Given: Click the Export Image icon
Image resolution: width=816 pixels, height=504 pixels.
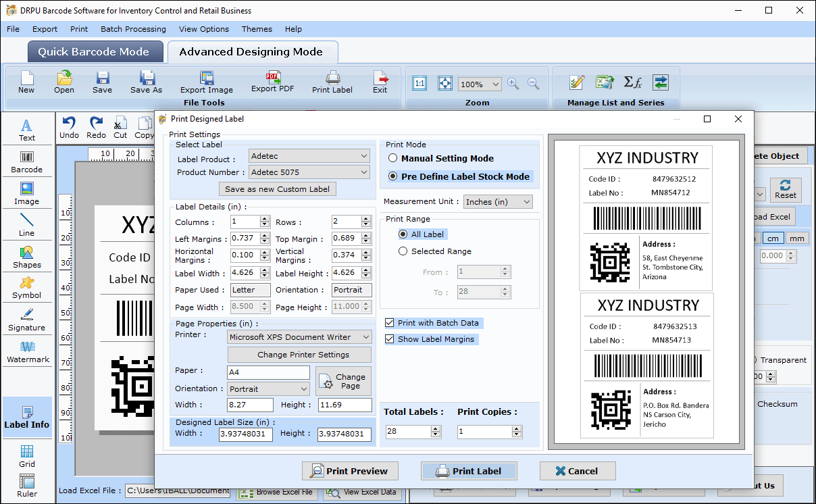Looking at the screenshot, I should [207, 82].
